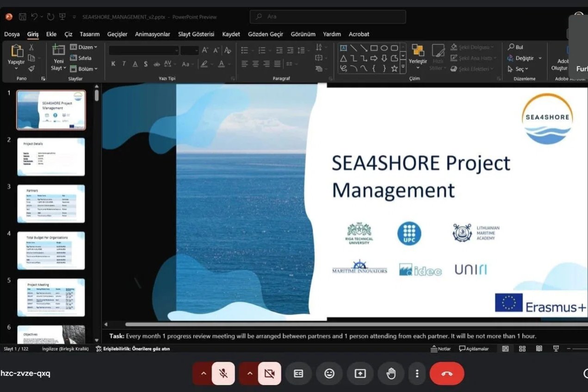Image resolution: width=588 pixels, height=392 pixels.
Task: Open the Düzen layout dropdown
Action: click(x=84, y=47)
